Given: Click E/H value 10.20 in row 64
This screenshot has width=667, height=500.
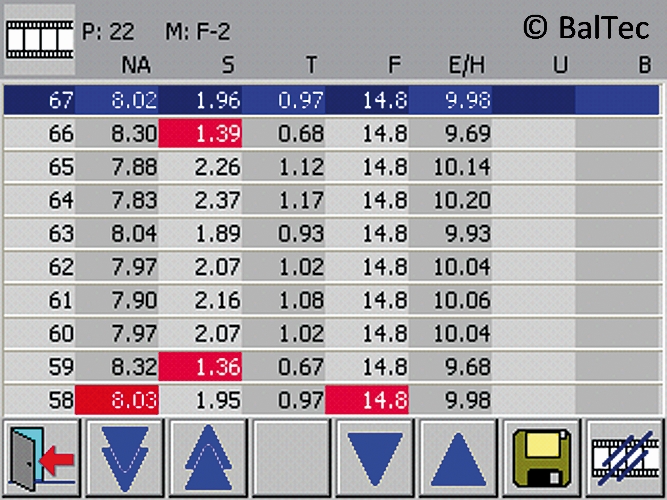Looking at the screenshot, I should coord(462,200).
